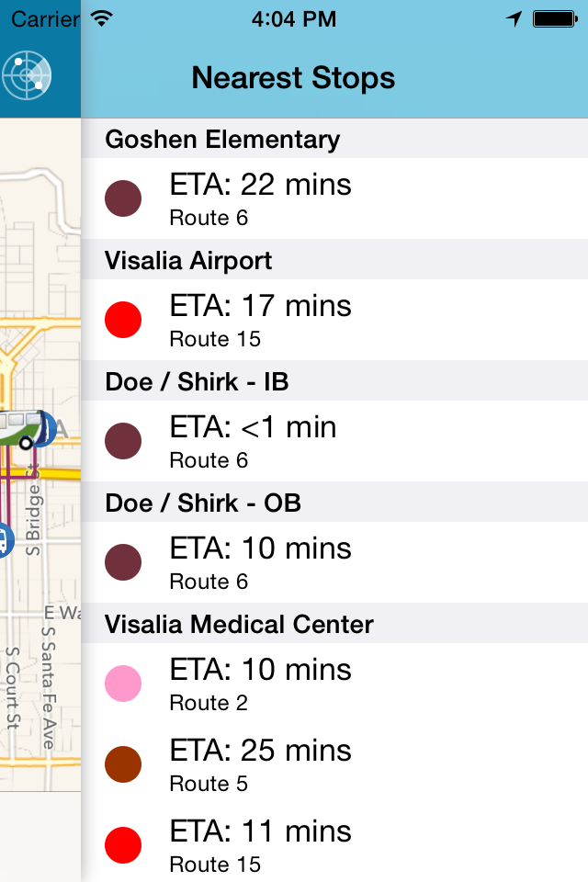Image resolution: width=588 pixels, height=882 pixels.
Task: Open Goshen Elementary ETA 22 mins entry
Action: [x=334, y=198]
